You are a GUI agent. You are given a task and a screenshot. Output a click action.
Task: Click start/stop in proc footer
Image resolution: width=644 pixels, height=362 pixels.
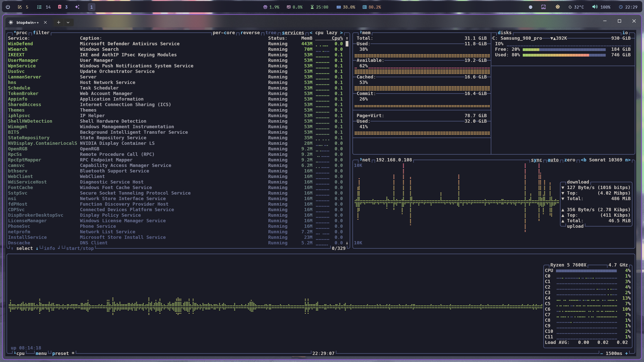80,248
